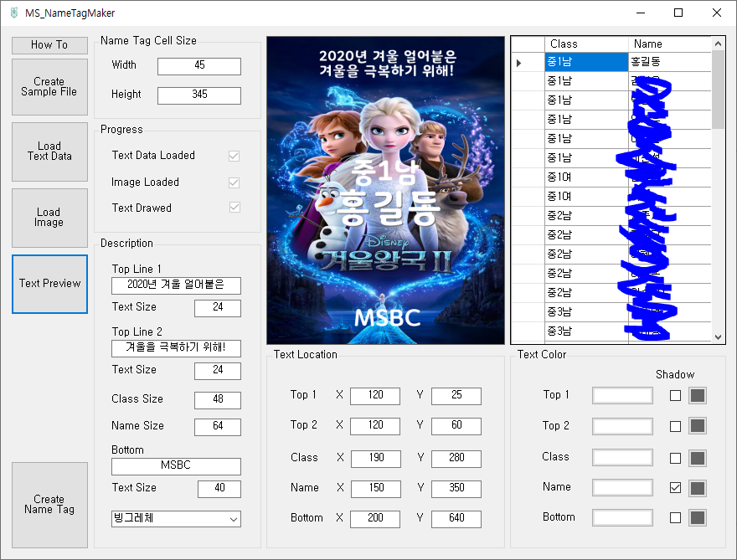This screenshot has width=737, height=560.
Task: Toggle the Image Loaded checkbox
Action: [234, 182]
